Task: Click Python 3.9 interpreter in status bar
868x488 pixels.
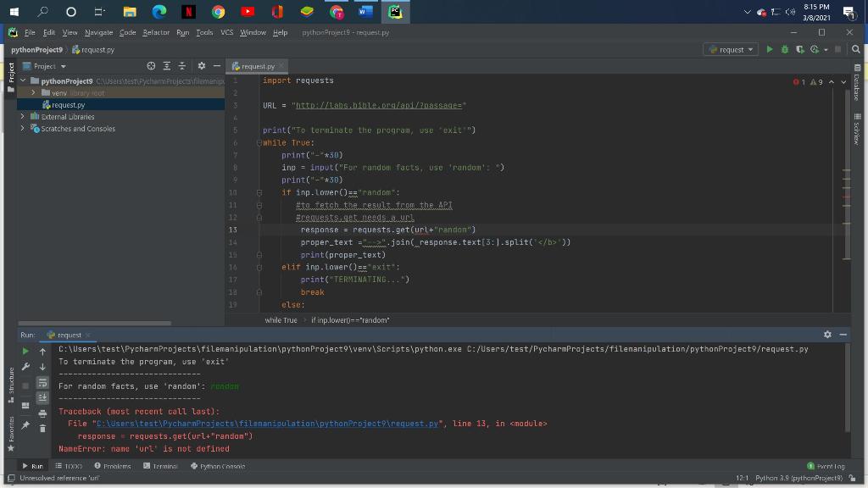Action: 798,478
